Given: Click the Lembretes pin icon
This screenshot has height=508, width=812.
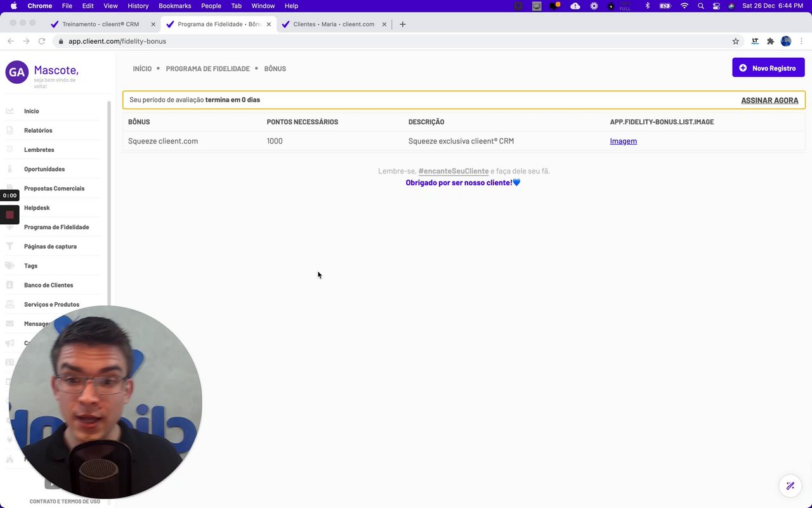Looking at the screenshot, I should [10, 150].
